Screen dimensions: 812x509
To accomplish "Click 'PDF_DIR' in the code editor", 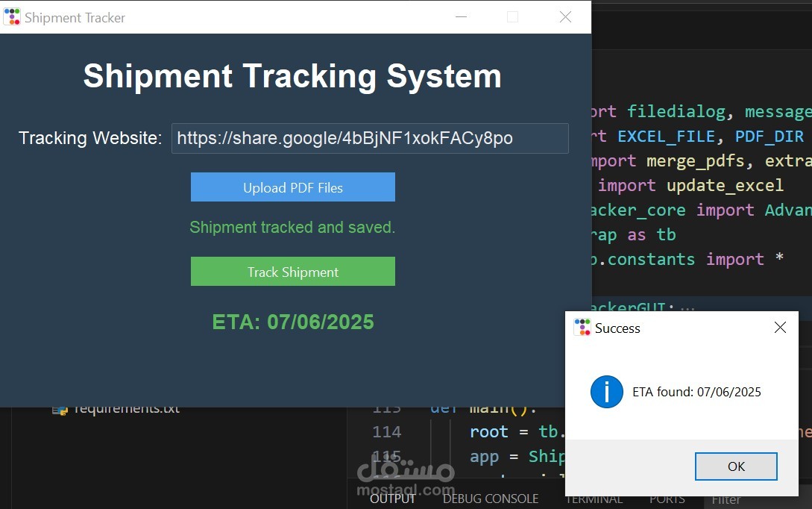I will [x=769, y=137].
